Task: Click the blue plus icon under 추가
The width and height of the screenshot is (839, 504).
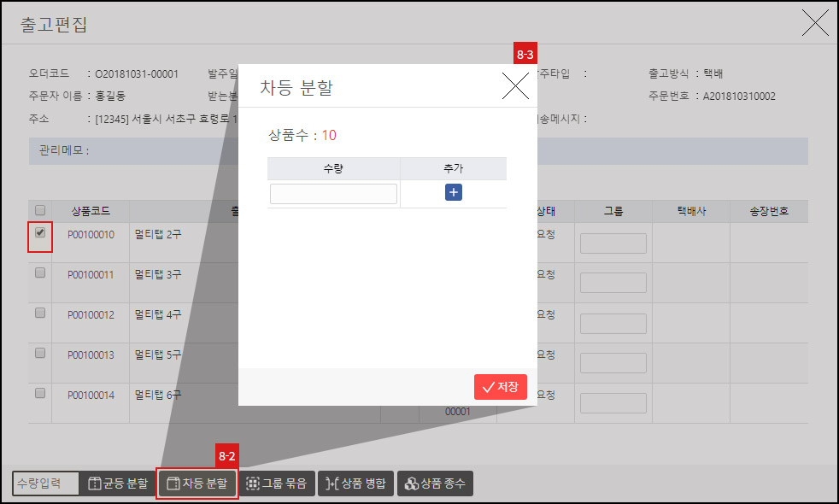Action: 453,192
